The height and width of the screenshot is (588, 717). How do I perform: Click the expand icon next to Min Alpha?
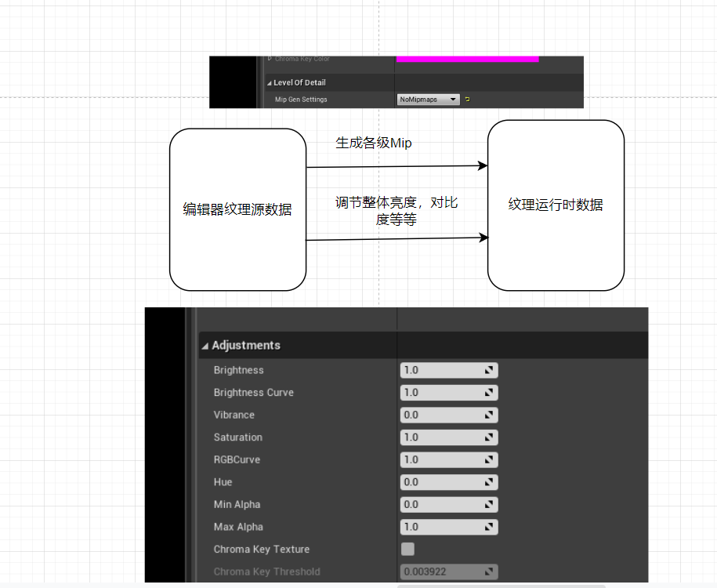490,504
